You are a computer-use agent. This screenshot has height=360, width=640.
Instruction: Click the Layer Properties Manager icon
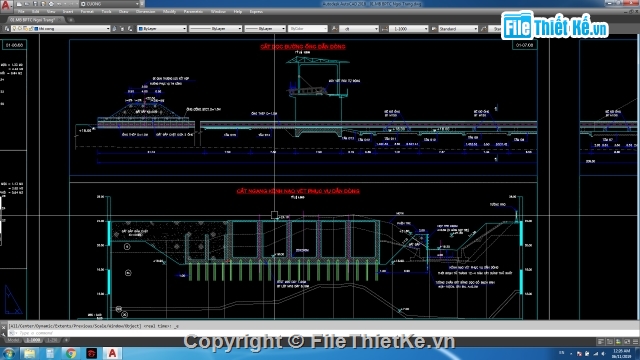pos(7,29)
